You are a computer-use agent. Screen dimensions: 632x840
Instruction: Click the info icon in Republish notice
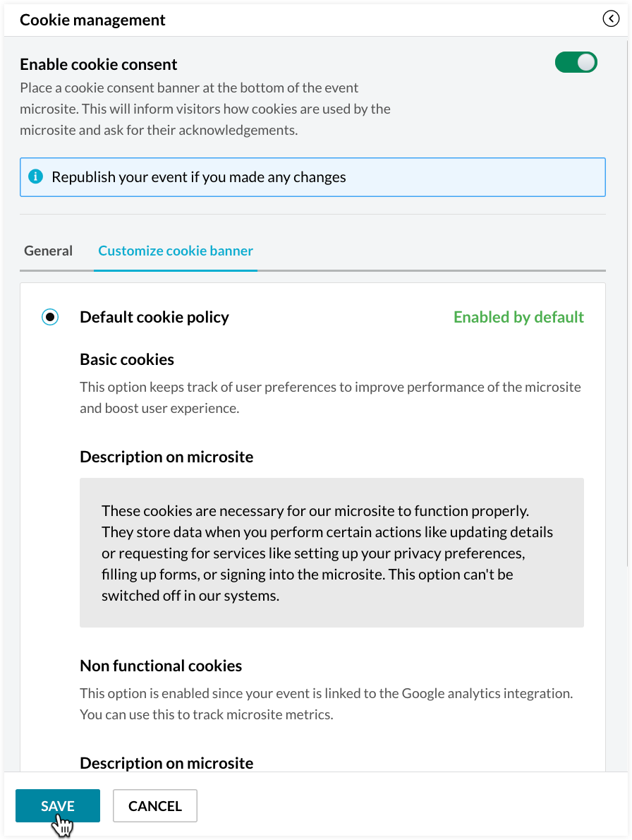tap(35, 176)
